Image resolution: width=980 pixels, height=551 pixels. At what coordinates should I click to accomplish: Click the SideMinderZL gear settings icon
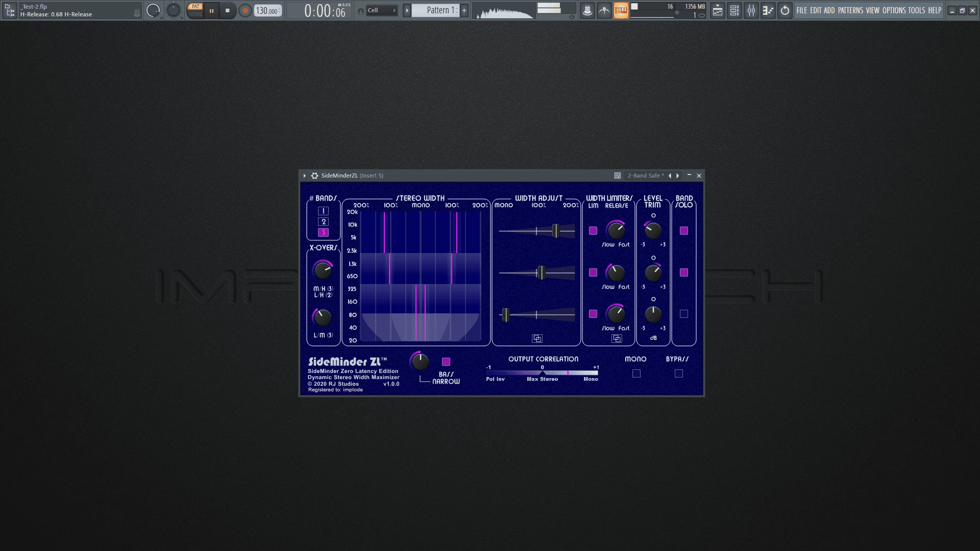click(315, 176)
